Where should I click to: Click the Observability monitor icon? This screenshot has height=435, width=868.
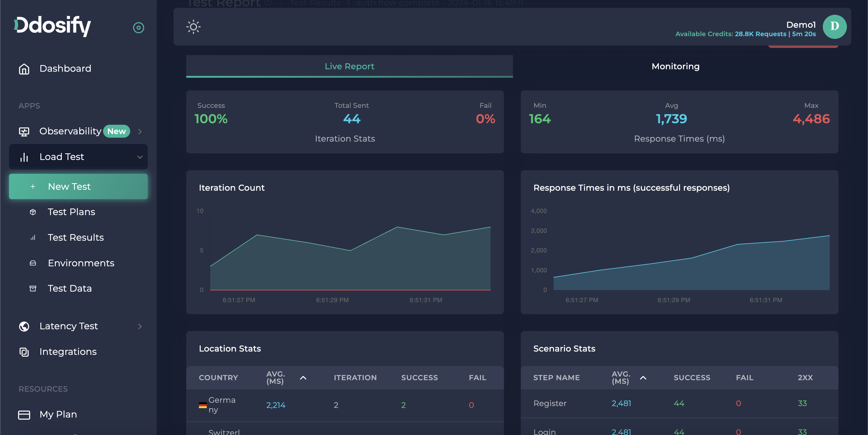click(x=24, y=131)
